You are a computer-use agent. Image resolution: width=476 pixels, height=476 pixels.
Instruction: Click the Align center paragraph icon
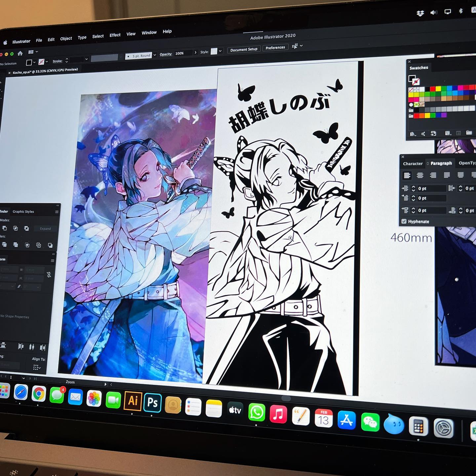tap(420, 175)
